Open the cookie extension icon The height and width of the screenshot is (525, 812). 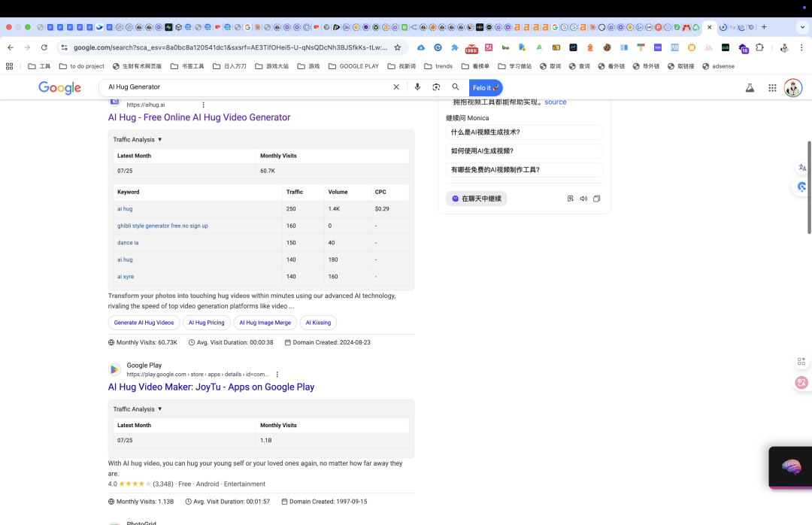(x=607, y=47)
